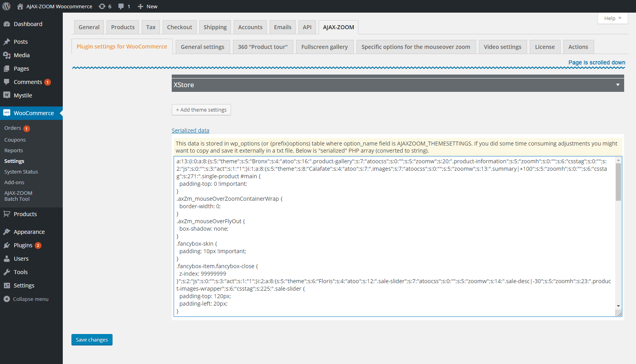The height and width of the screenshot is (364, 636).
Task: Click the Collapse menu arrow icon
Action: click(7, 299)
